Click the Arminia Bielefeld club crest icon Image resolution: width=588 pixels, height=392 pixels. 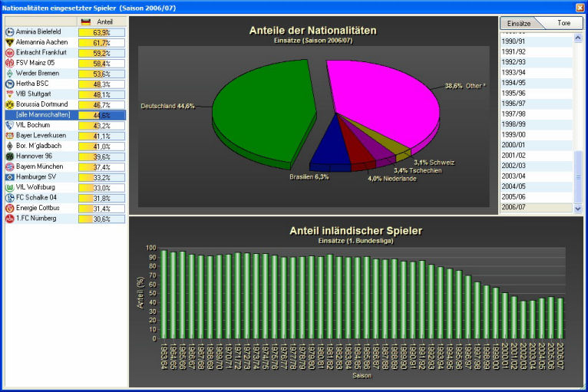click(x=10, y=32)
